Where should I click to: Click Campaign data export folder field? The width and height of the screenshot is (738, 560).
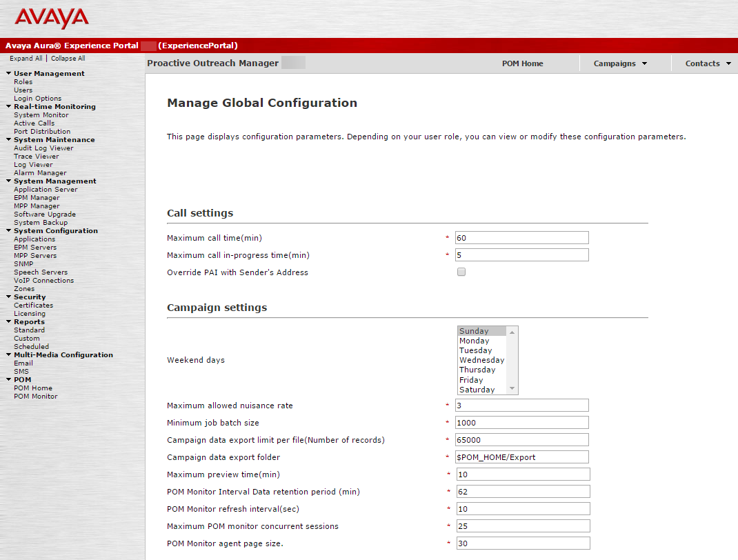(x=522, y=457)
